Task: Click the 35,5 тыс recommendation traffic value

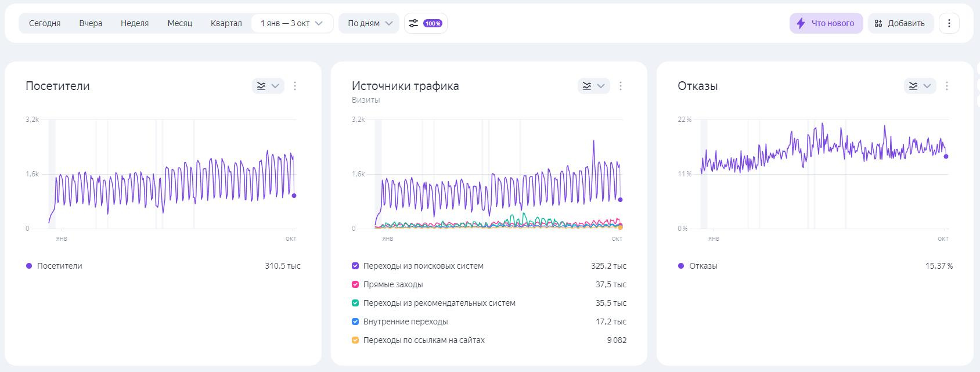Action: pyautogui.click(x=611, y=303)
